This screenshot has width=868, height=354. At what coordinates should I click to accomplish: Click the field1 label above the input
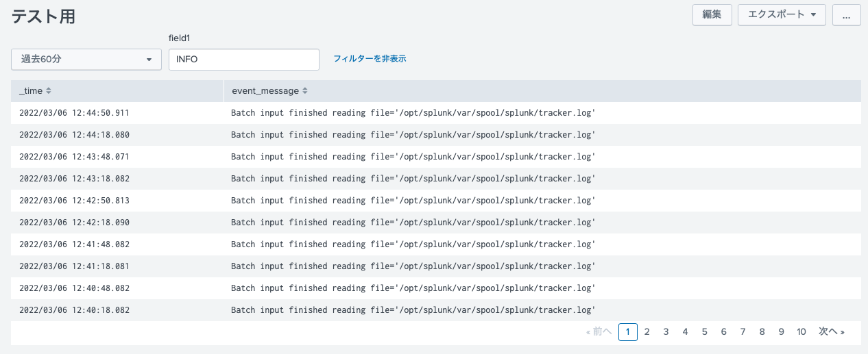click(x=179, y=38)
